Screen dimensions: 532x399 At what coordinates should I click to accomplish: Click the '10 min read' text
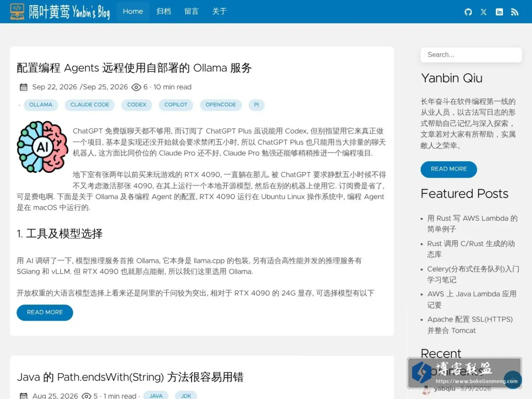tap(172, 87)
